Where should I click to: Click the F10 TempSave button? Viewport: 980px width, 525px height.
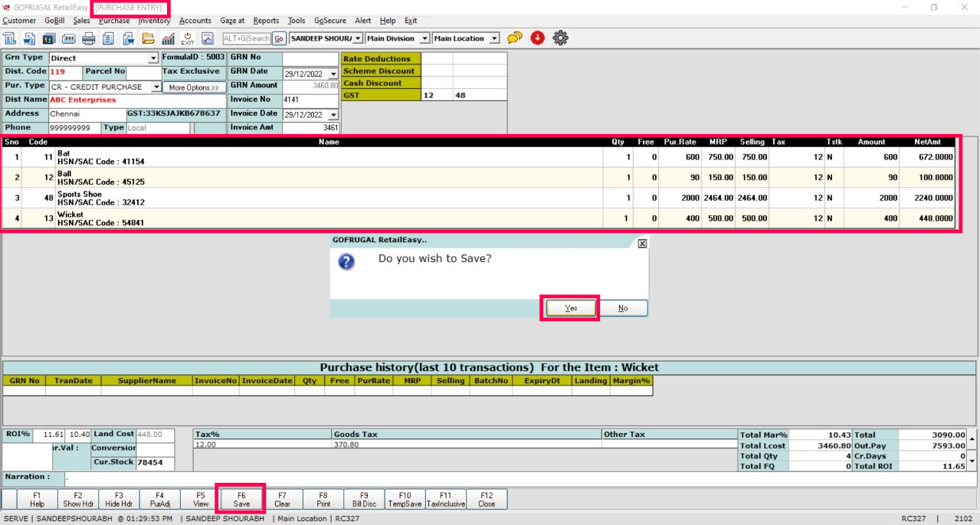(405, 500)
